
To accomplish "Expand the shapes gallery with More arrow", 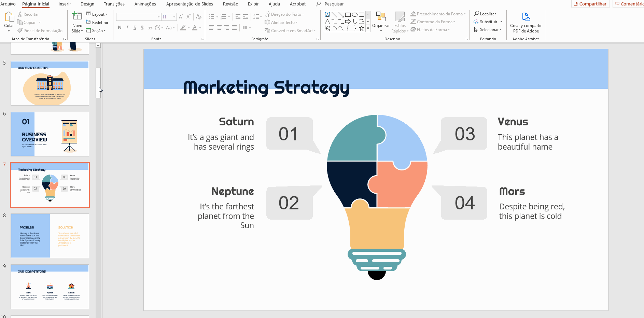I will point(368,29).
